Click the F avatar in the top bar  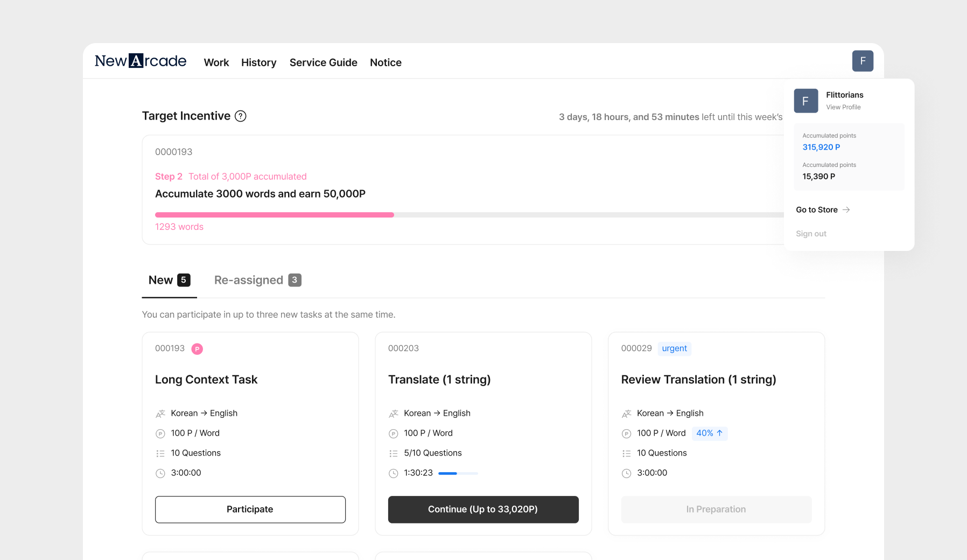[x=863, y=61]
